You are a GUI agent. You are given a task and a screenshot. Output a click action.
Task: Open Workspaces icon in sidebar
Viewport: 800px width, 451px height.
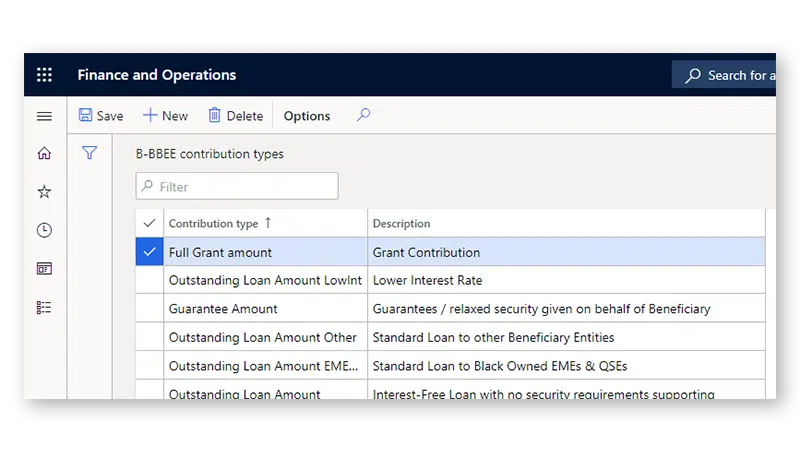pyautogui.click(x=44, y=269)
